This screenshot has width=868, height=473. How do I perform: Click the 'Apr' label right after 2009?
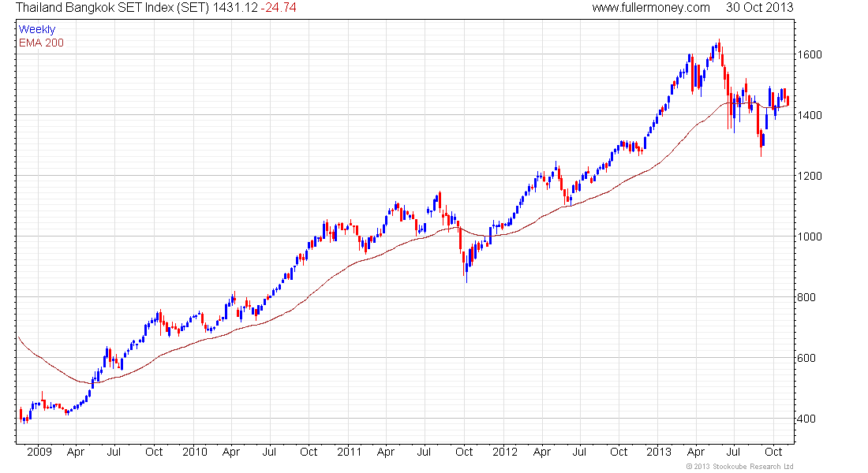(x=75, y=453)
